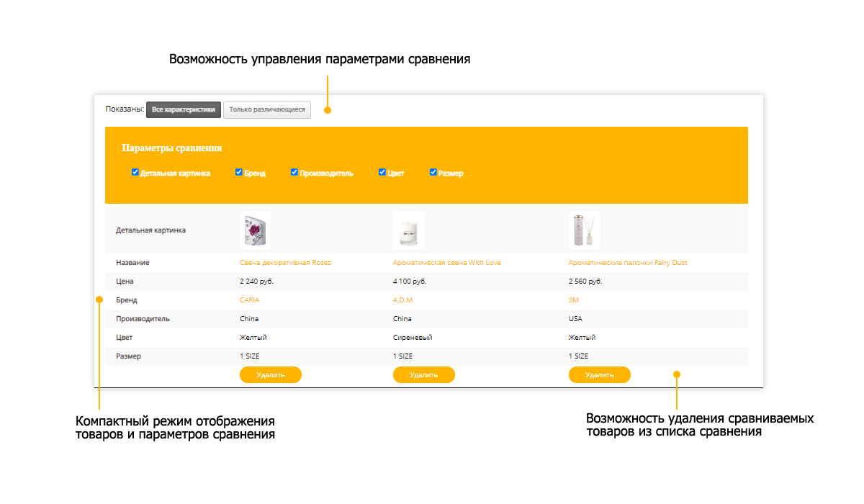The width and height of the screenshot is (864, 504).
Task: Uncheck the "Детальная картинка" checkbox
Action: click(135, 172)
